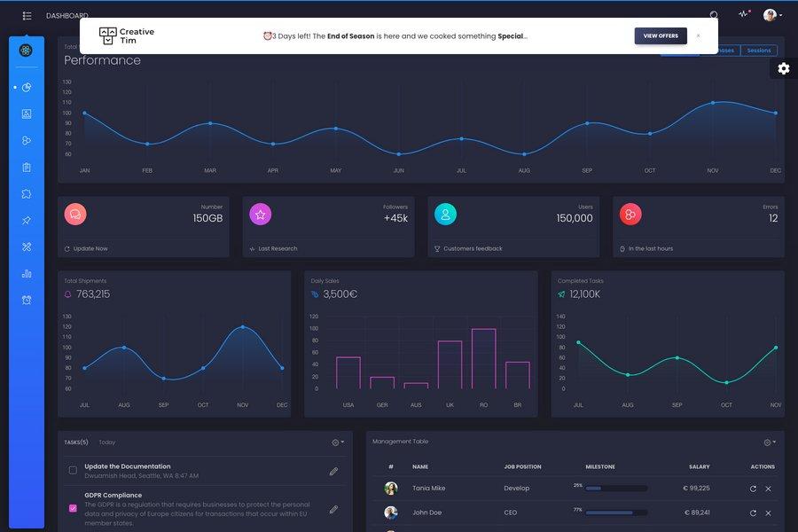Switch to the Sessions tab

760,50
